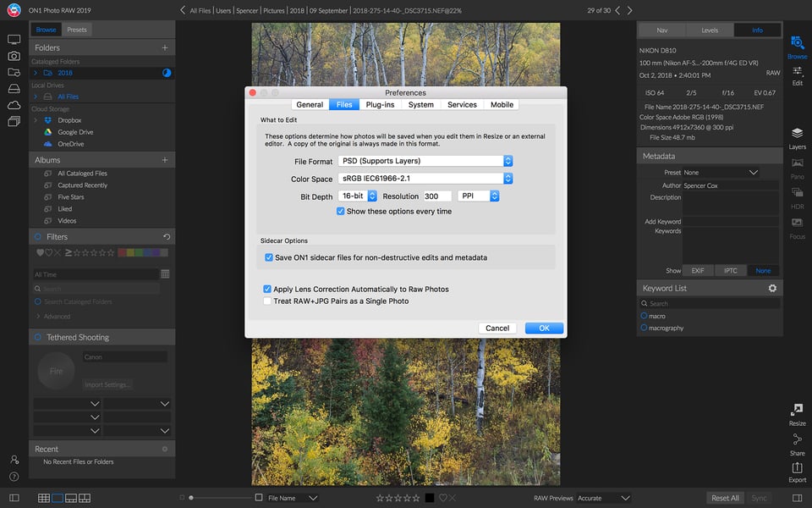This screenshot has width=812, height=508.
Task: Switch to Services preferences tab
Action: (x=462, y=105)
